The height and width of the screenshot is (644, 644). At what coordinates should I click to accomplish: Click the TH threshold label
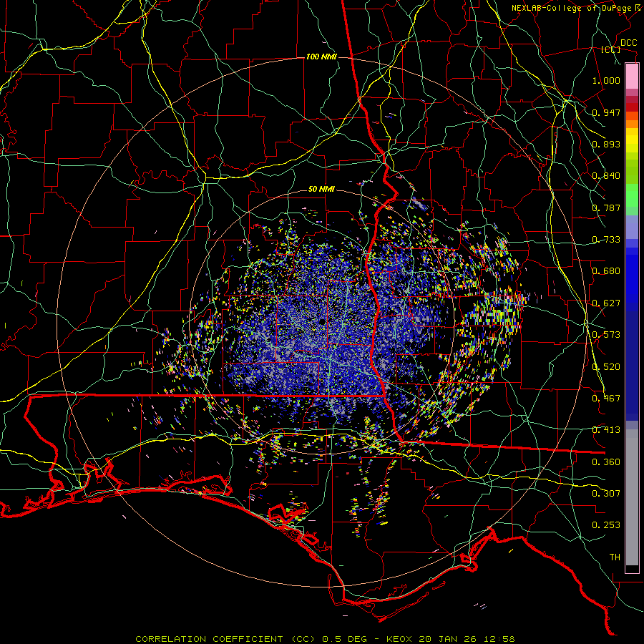point(615,557)
